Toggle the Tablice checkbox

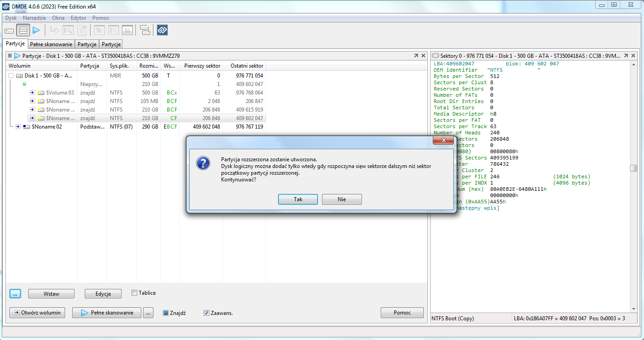(134, 293)
